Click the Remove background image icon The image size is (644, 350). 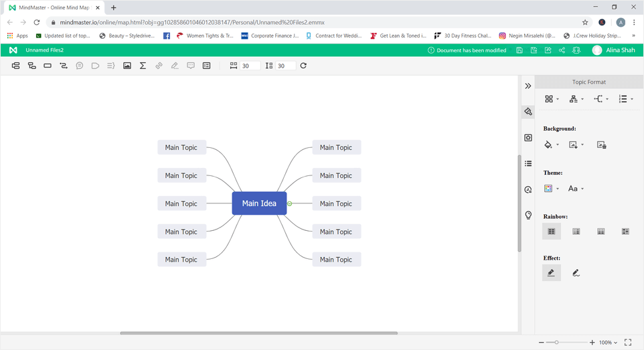click(601, 145)
